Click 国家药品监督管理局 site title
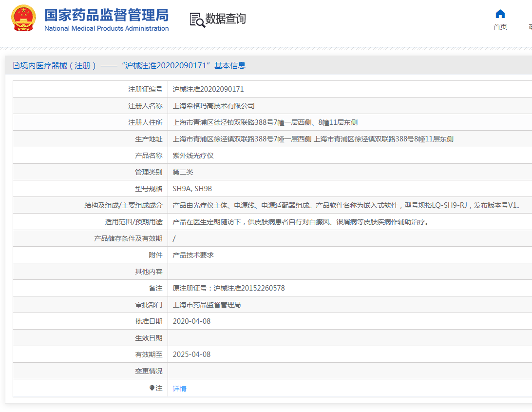Screen dimensions: 532x412 pyautogui.click(x=107, y=15)
